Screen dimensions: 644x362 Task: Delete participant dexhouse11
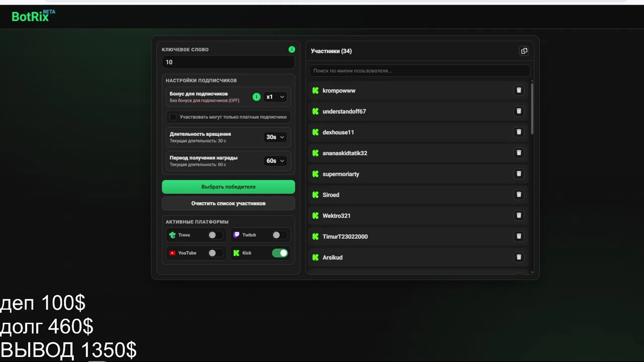click(x=519, y=132)
